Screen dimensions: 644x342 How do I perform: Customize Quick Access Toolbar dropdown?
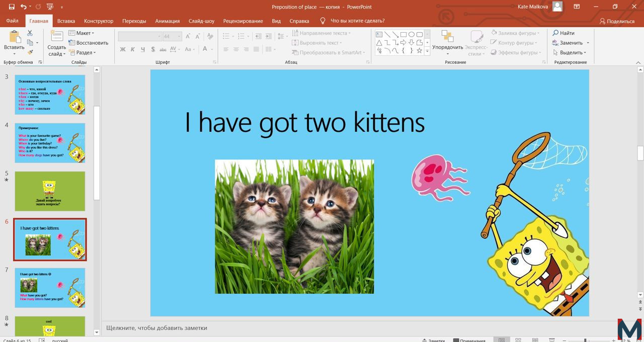pyautogui.click(x=61, y=8)
